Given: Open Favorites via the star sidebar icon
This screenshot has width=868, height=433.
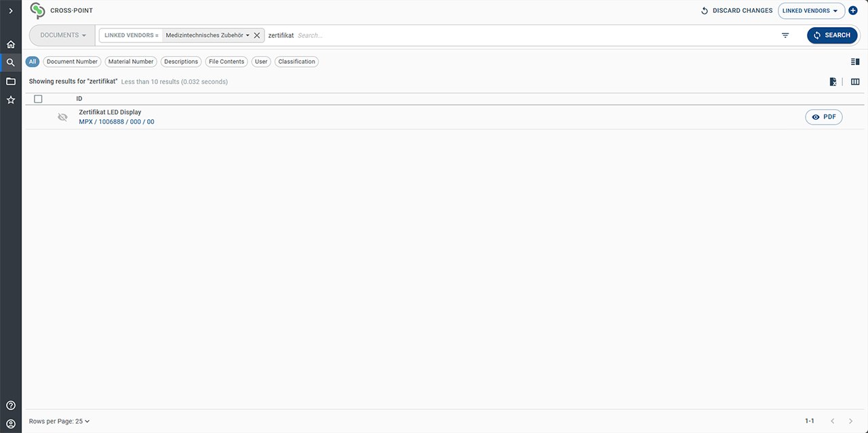Looking at the screenshot, I should (x=10, y=100).
